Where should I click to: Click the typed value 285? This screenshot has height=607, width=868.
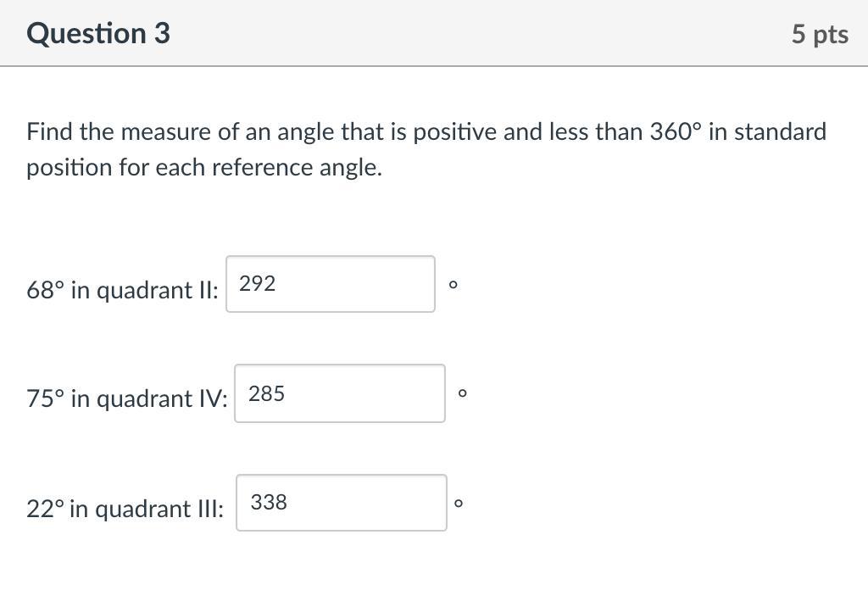tap(267, 393)
